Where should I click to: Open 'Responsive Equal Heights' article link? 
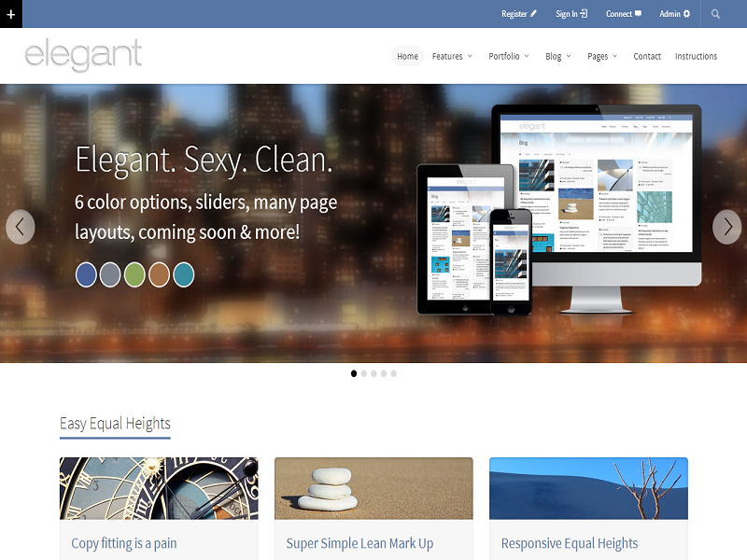pyautogui.click(x=570, y=543)
